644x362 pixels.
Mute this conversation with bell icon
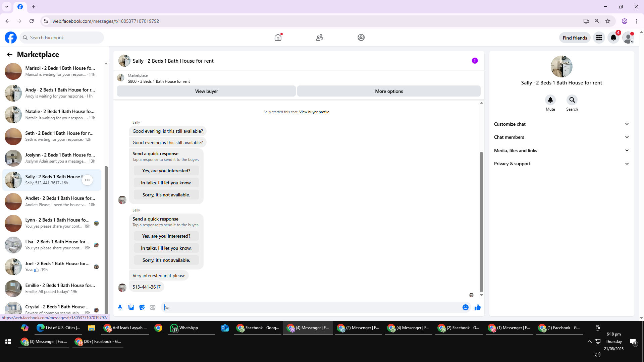click(550, 100)
